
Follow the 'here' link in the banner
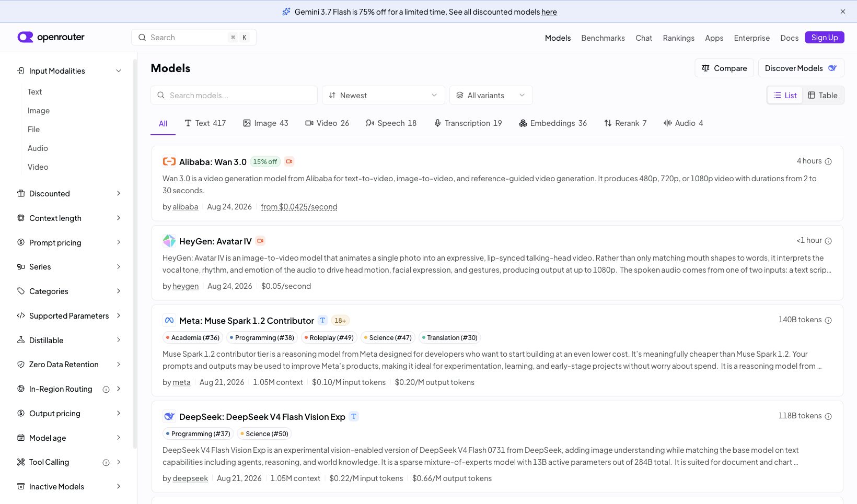click(549, 11)
